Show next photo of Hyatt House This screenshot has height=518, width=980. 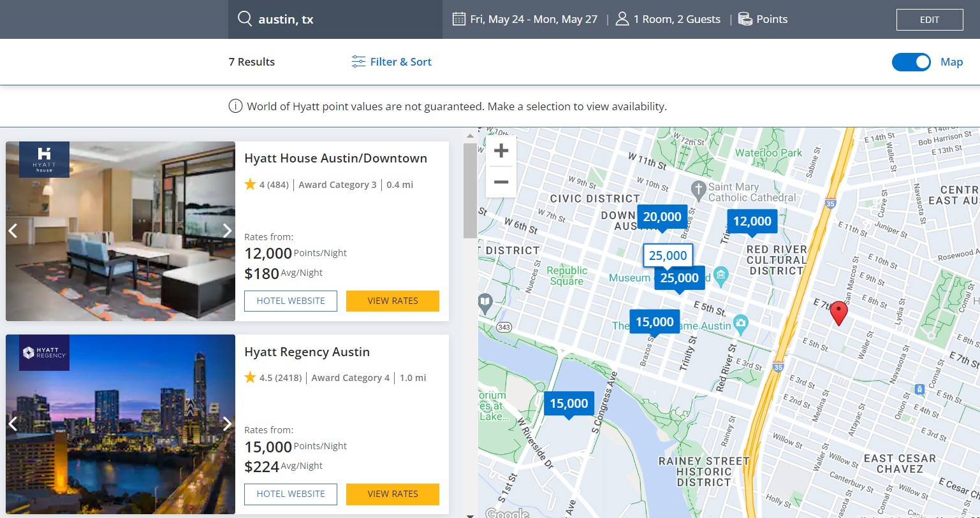[226, 231]
